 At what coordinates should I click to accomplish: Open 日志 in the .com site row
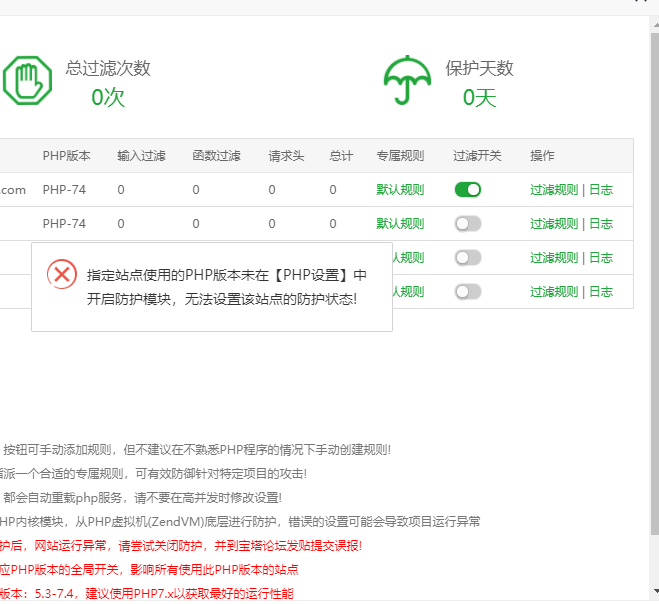coord(601,190)
